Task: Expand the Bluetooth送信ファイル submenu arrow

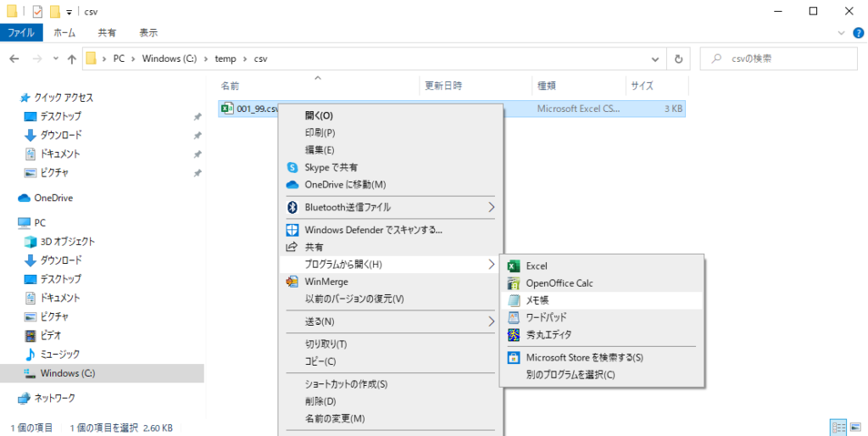Action: point(491,207)
